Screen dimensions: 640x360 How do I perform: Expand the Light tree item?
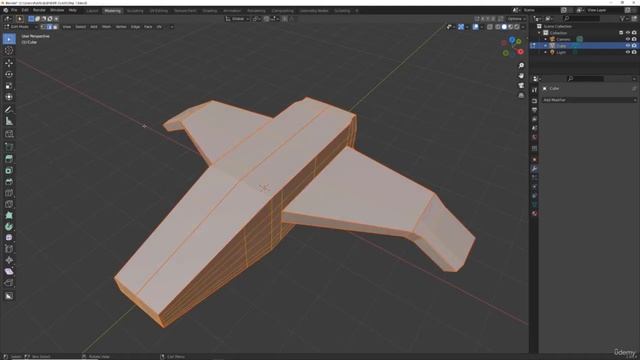pyautogui.click(x=546, y=52)
